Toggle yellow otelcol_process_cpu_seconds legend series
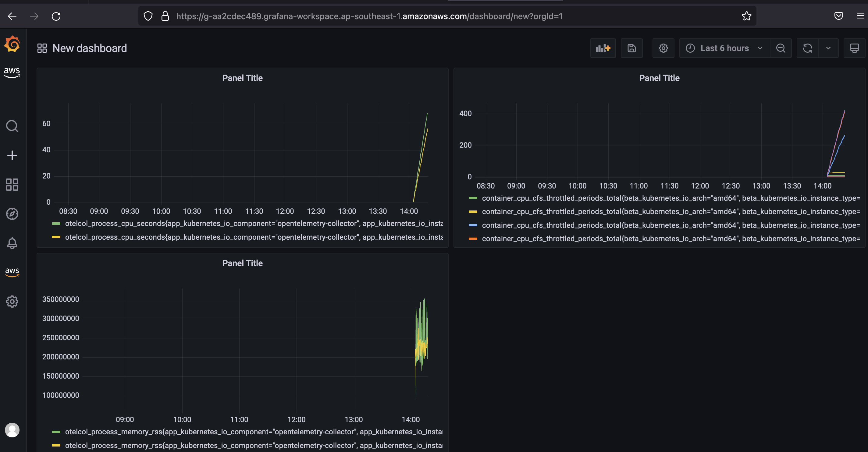This screenshot has width=868, height=452. coord(254,237)
